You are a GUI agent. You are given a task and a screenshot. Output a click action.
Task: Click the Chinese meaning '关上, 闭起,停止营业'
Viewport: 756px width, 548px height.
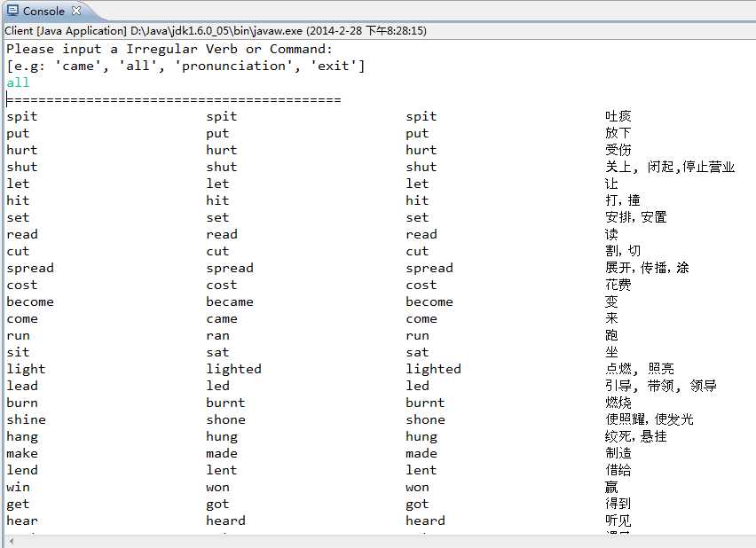pyautogui.click(x=670, y=168)
